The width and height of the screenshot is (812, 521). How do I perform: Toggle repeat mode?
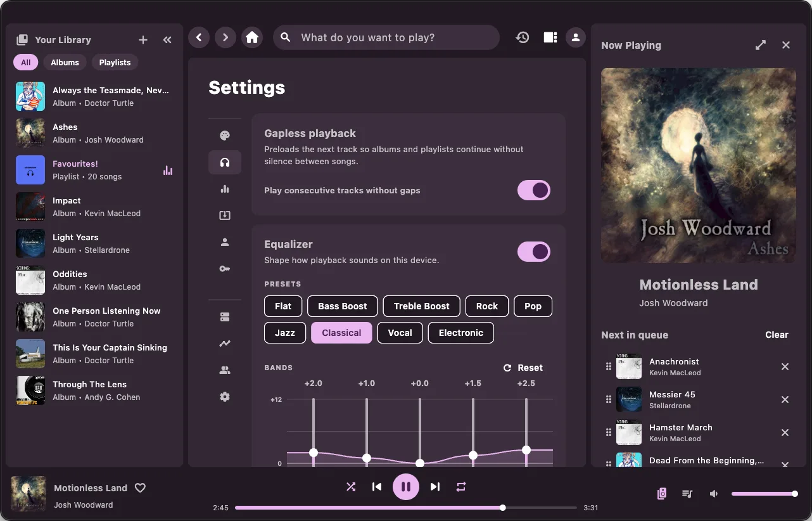point(461,487)
